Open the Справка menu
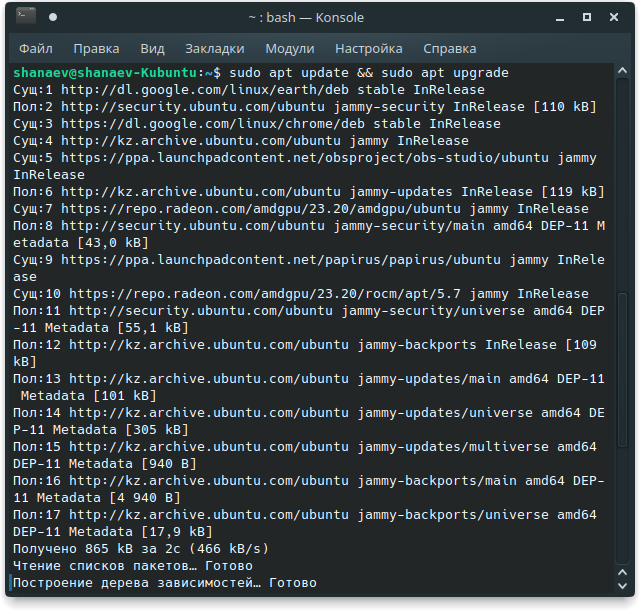 (x=449, y=49)
